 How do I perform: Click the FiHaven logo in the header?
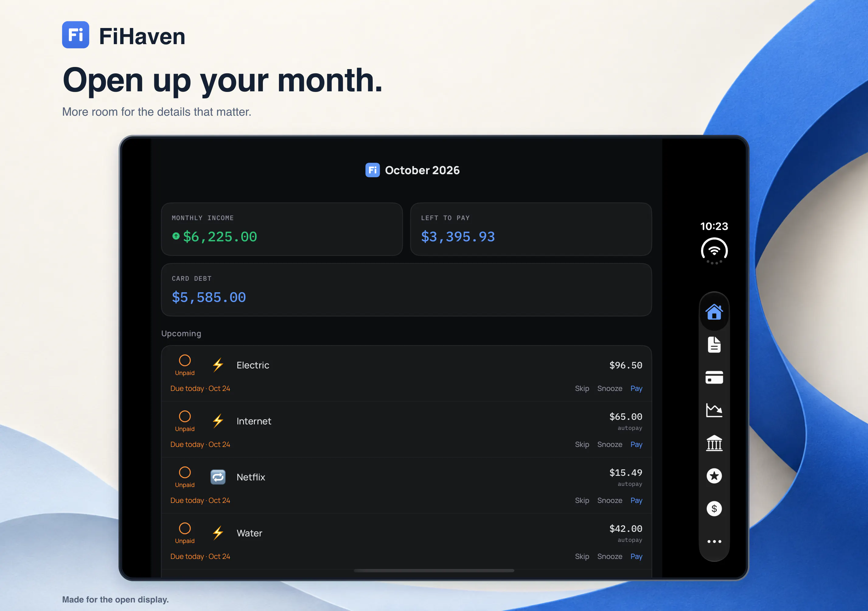[76, 35]
